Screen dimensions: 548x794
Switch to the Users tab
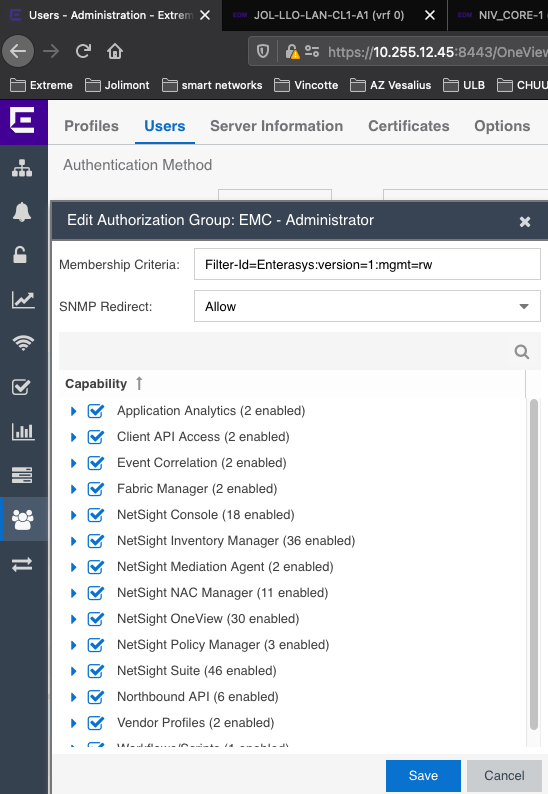[x=165, y=126]
